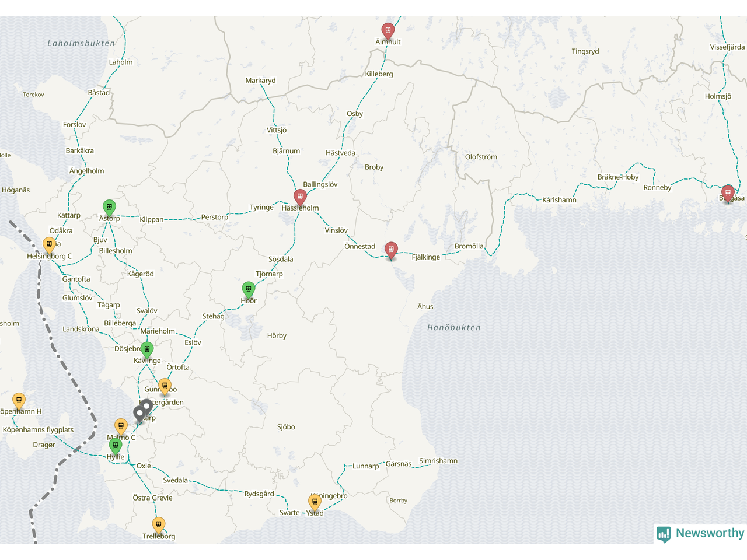Image resolution: width=747 pixels, height=560 pixels.
Task: Click the Båstad place label
Action: [x=99, y=93]
